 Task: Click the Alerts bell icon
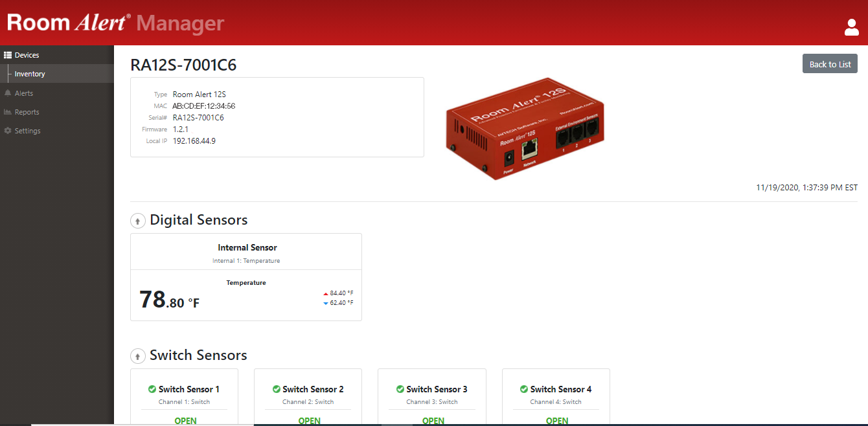click(8, 93)
